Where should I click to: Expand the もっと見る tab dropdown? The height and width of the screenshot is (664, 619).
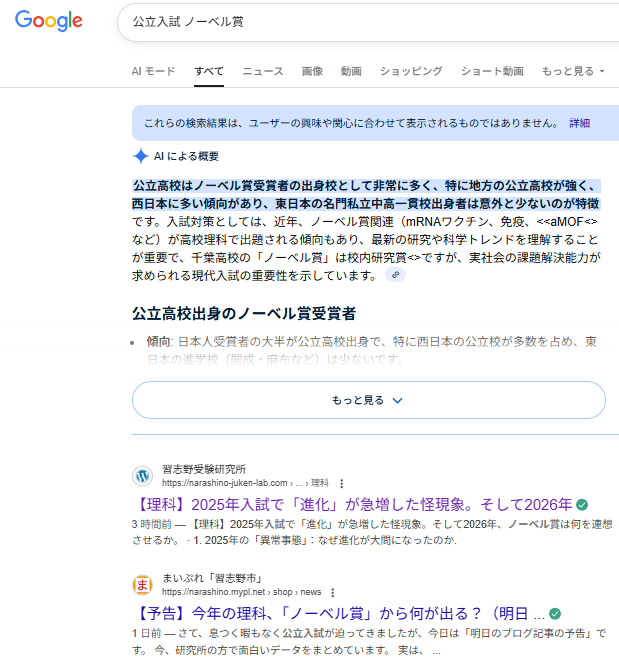(572, 71)
